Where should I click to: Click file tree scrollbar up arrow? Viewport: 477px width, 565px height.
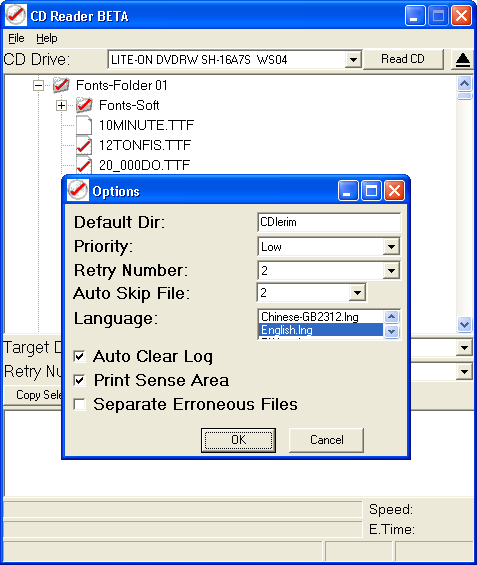[x=464, y=84]
